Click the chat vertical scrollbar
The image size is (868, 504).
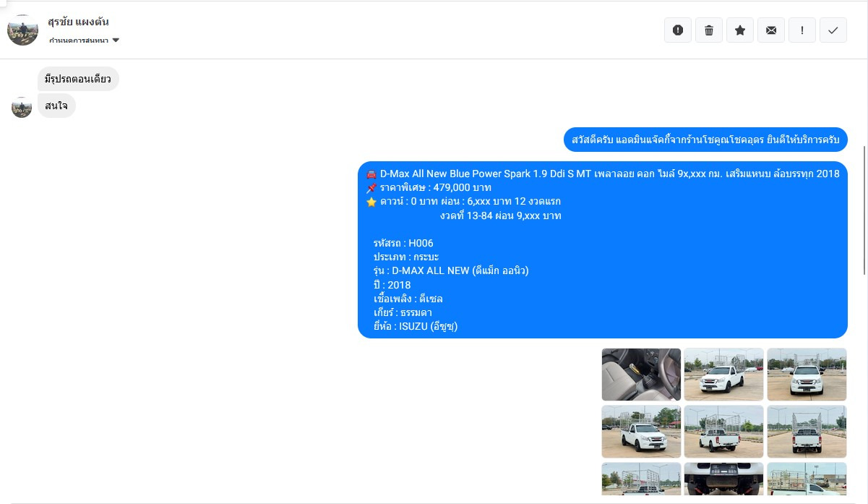(x=864, y=210)
